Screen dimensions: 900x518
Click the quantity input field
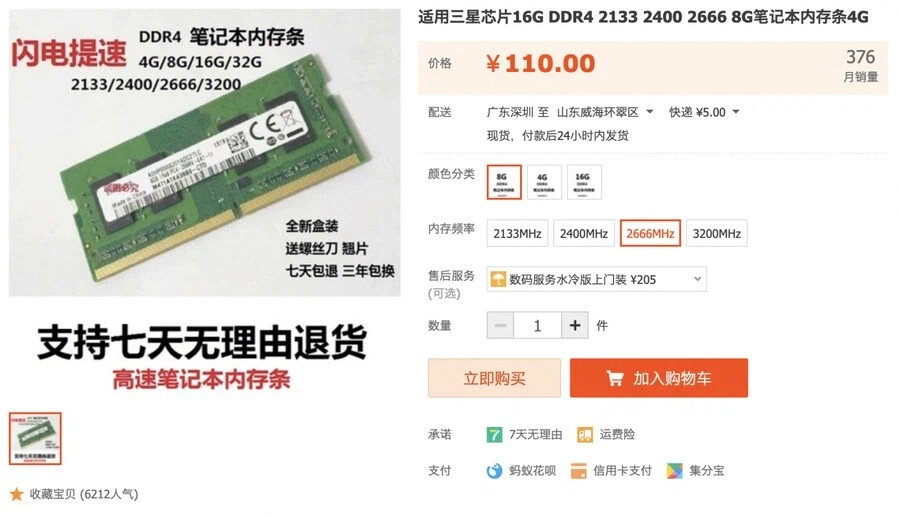click(537, 326)
